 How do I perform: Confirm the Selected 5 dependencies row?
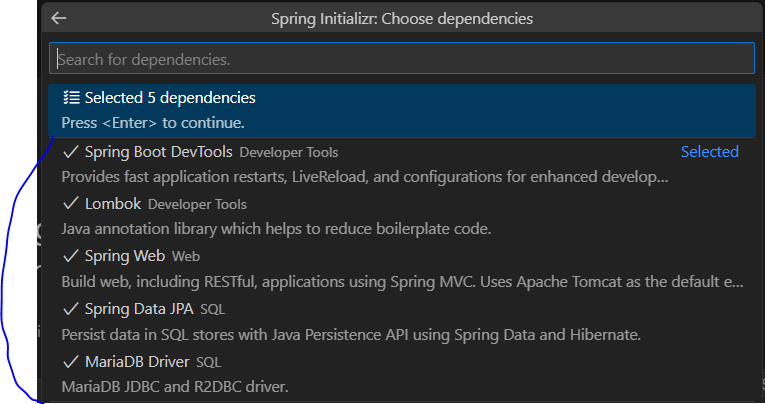tap(402, 110)
